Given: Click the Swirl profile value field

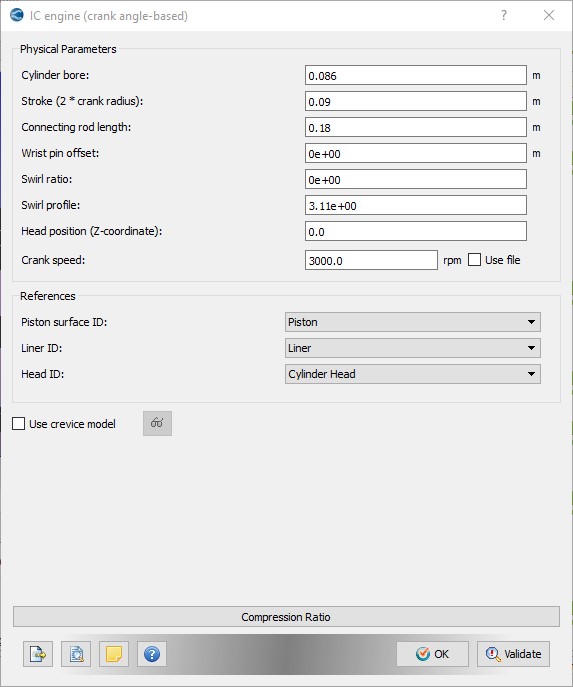Looking at the screenshot, I should pos(416,205).
